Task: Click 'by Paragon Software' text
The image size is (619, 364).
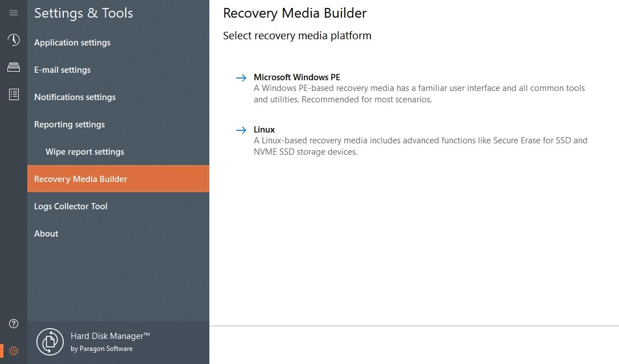Action: [x=101, y=349]
